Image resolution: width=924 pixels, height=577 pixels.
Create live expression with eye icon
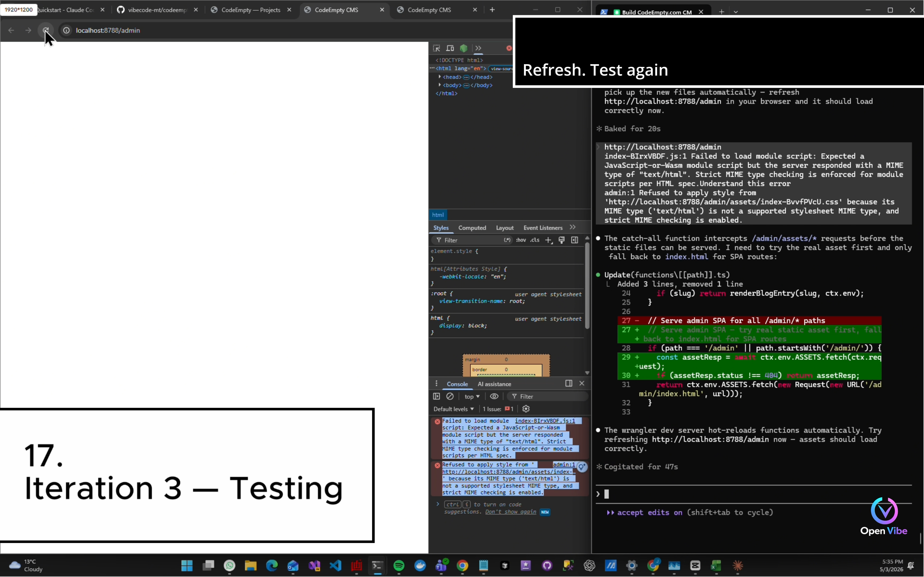(x=494, y=396)
